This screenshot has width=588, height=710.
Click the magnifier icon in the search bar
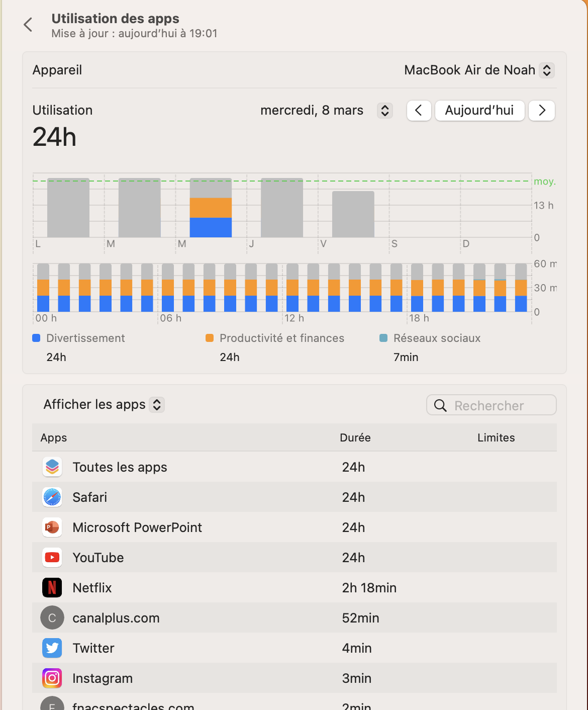point(440,405)
